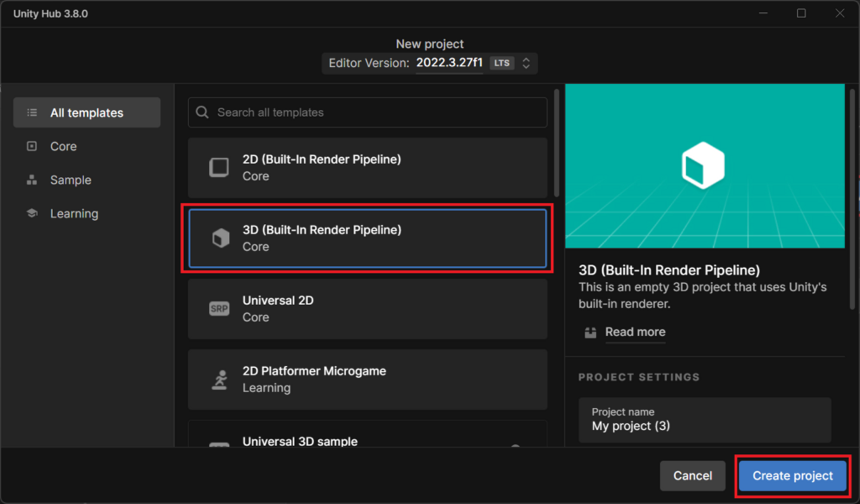Screen dimensions: 860x504
Task: Follow the Read more link
Action: (635, 332)
